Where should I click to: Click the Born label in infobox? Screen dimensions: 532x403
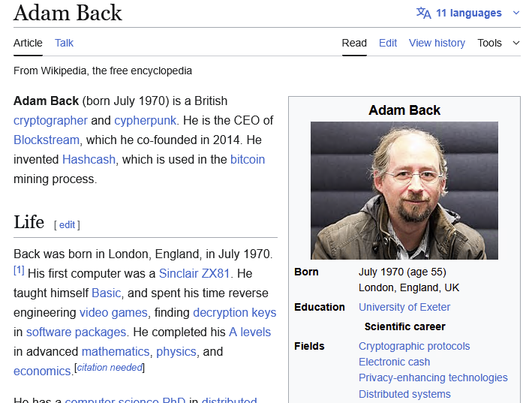306,272
